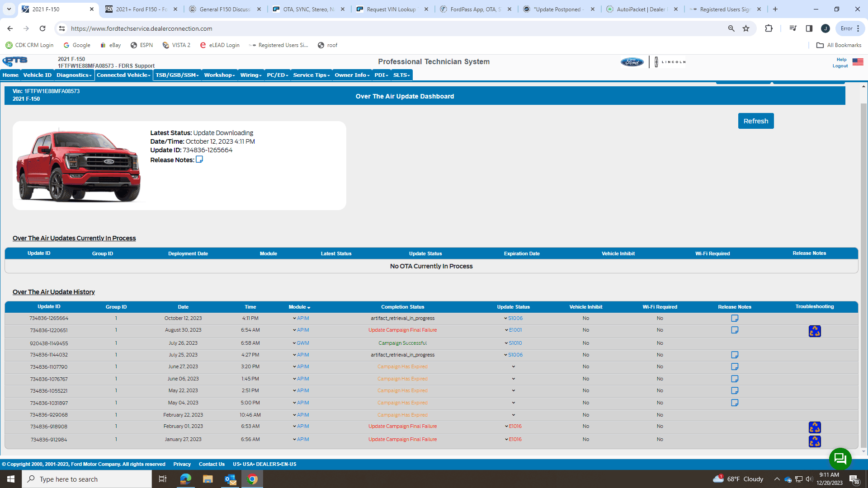This screenshot has width=868, height=488.
Task: Open Chrome extensions puzzle icon
Action: 769,28
